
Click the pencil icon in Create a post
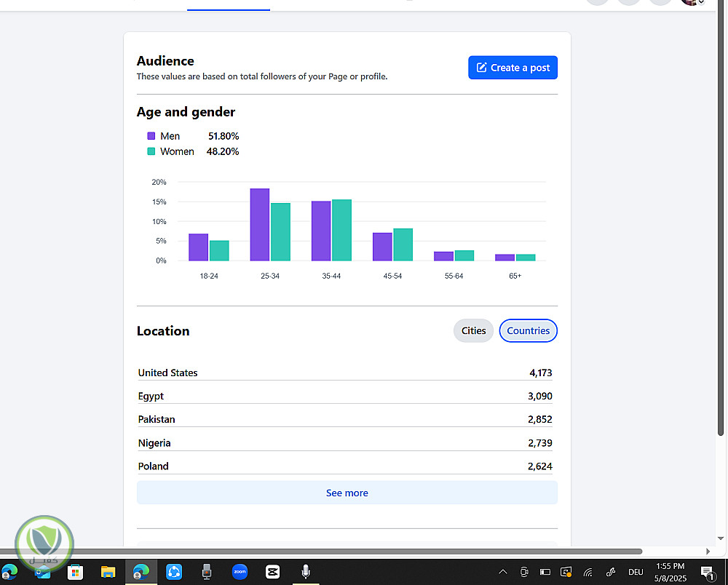481,68
